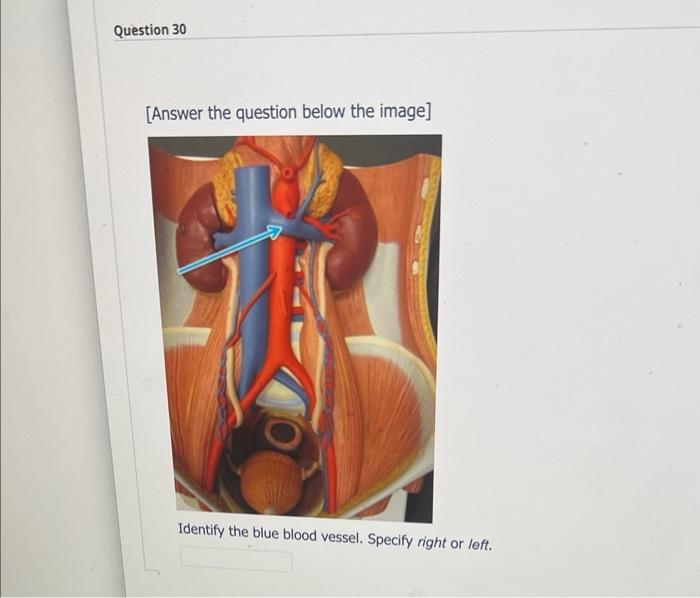Click the anatomical torso model image
Viewport: 700px width, 598px height.
pyautogui.click(x=295, y=329)
